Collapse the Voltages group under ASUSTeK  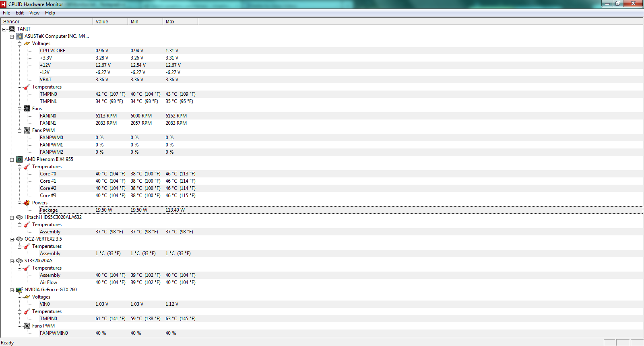(x=19, y=44)
